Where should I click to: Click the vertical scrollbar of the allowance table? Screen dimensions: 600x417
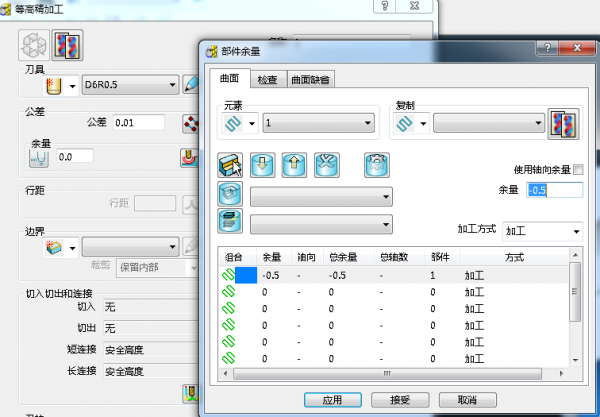575,292
